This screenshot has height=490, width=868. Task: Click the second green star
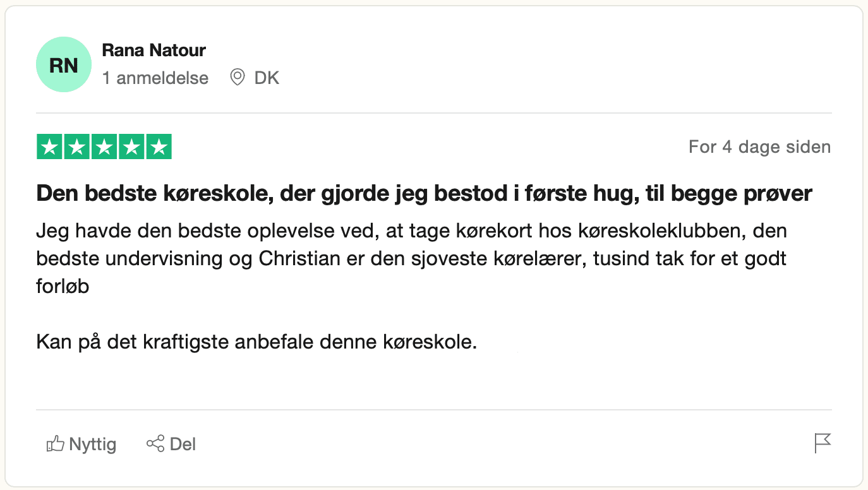coord(76,147)
